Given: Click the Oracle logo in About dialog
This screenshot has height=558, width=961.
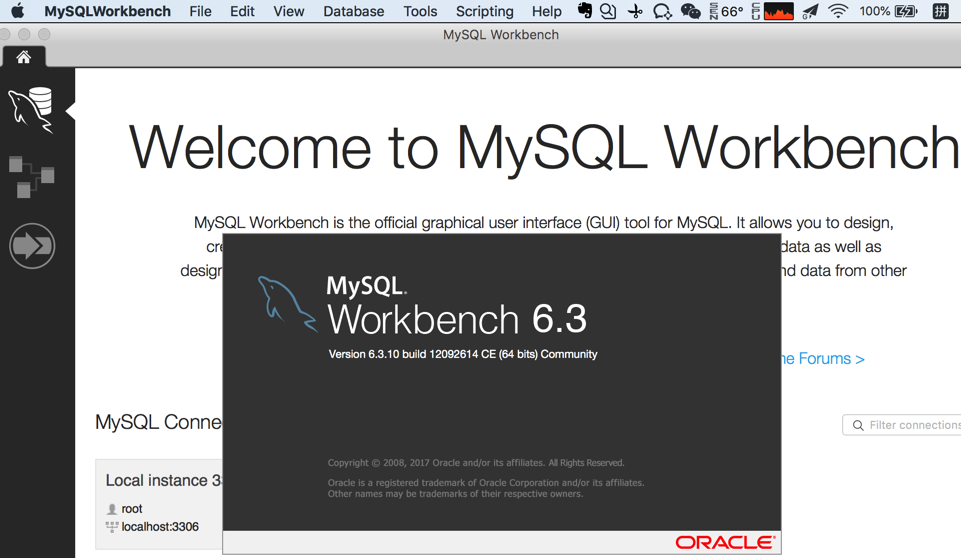Looking at the screenshot, I should [x=725, y=543].
